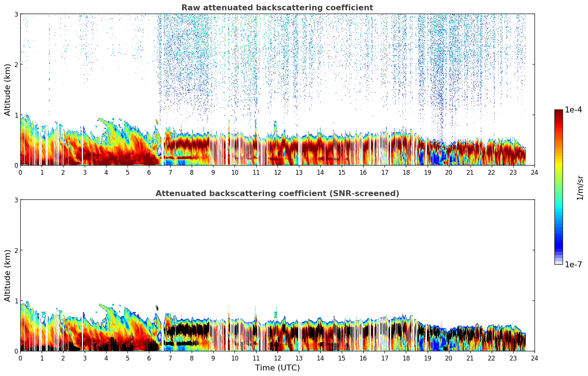
Task: Click time tick "21" under the raw plot
Action: point(470,172)
